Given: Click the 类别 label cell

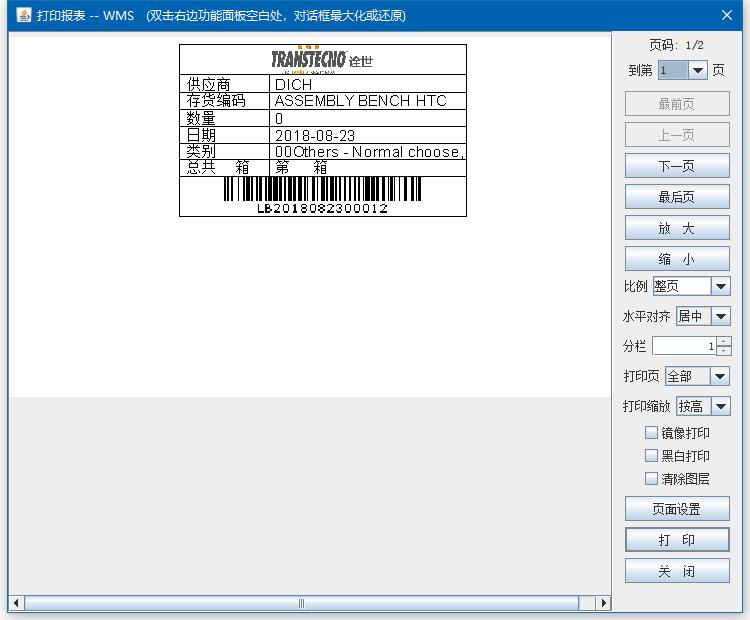Looking at the screenshot, I should 224,152.
